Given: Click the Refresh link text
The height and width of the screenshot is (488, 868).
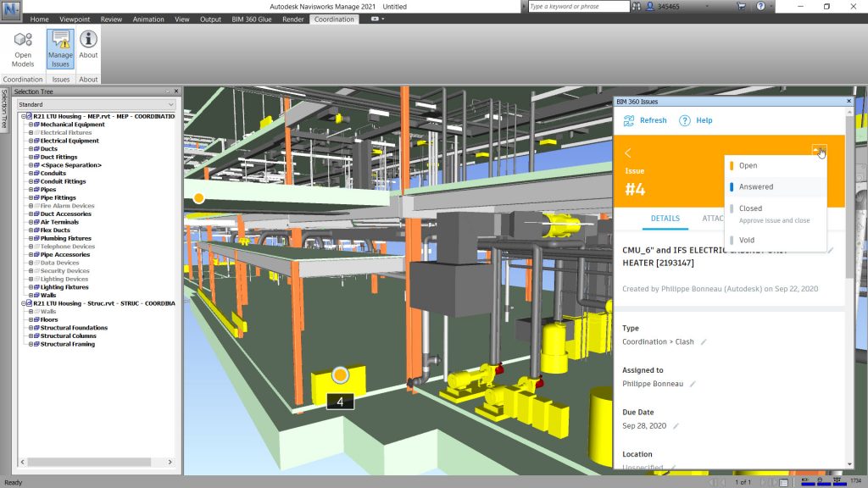Looking at the screenshot, I should tap(654, 120).
